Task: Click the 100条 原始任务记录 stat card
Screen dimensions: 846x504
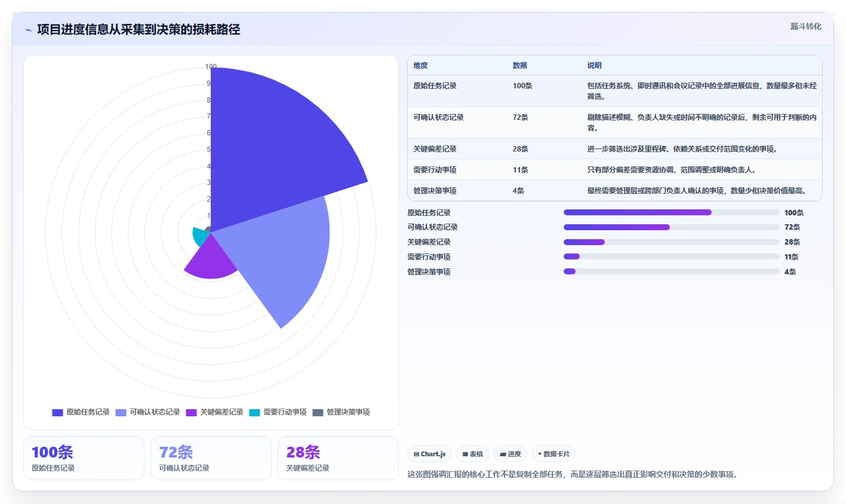Action: click(x=84, y=458)
